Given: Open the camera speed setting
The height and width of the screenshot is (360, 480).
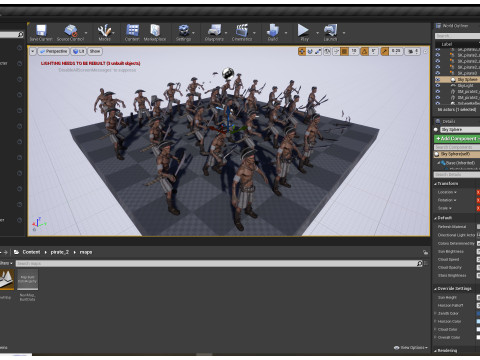Looking at the screenshot, I should pyautogui.click(x=413, y=51).
